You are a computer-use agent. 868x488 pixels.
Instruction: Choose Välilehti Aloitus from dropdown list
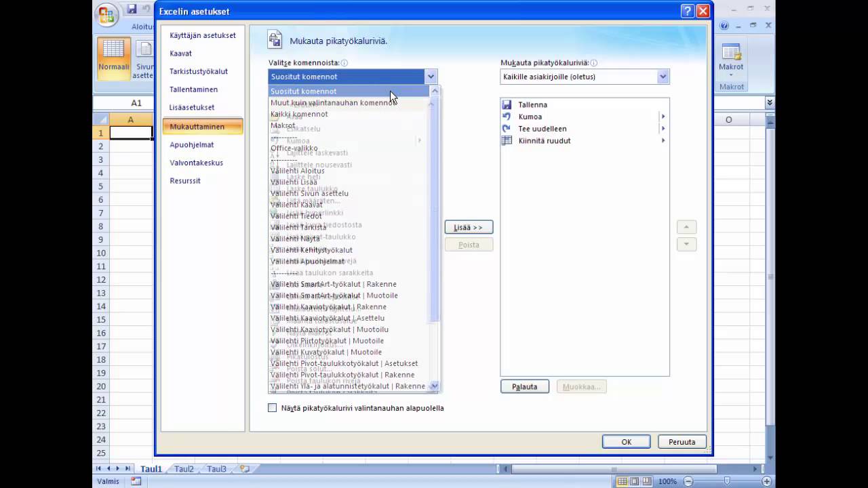[349, 171]
